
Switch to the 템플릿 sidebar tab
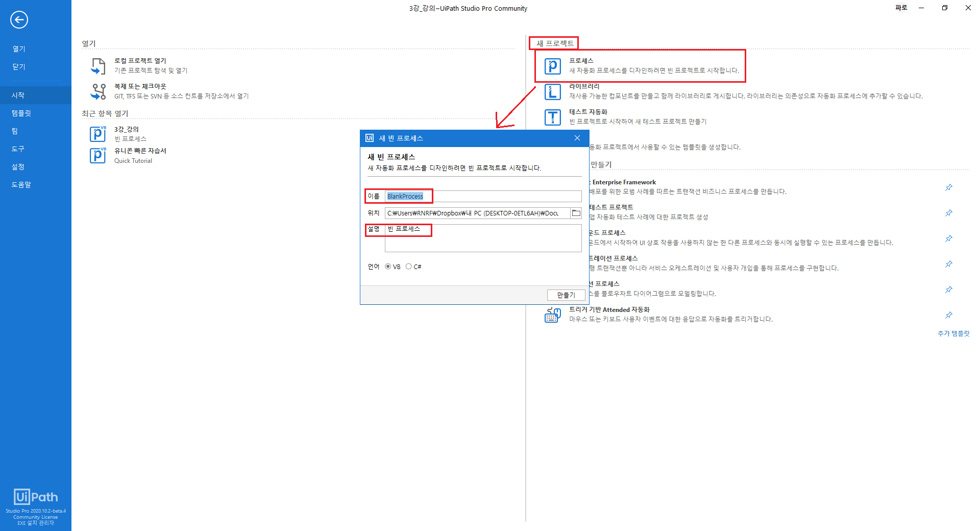pos(21,113)
